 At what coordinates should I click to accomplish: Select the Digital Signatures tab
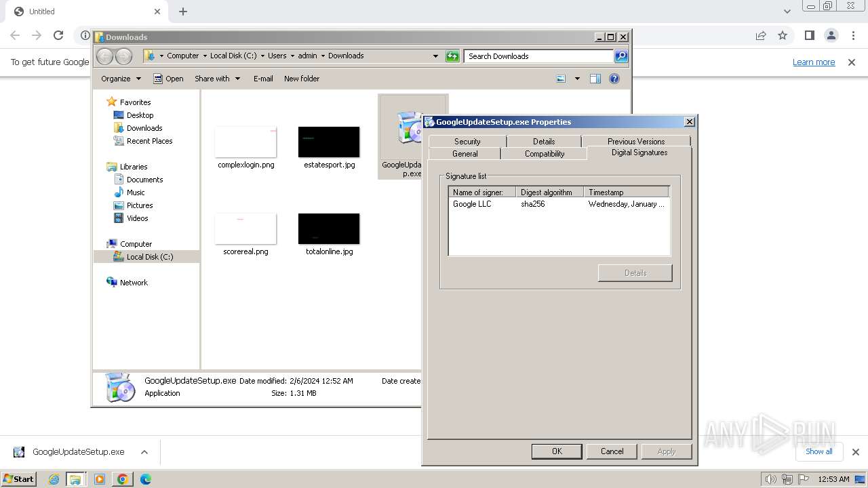click(639, 152)
